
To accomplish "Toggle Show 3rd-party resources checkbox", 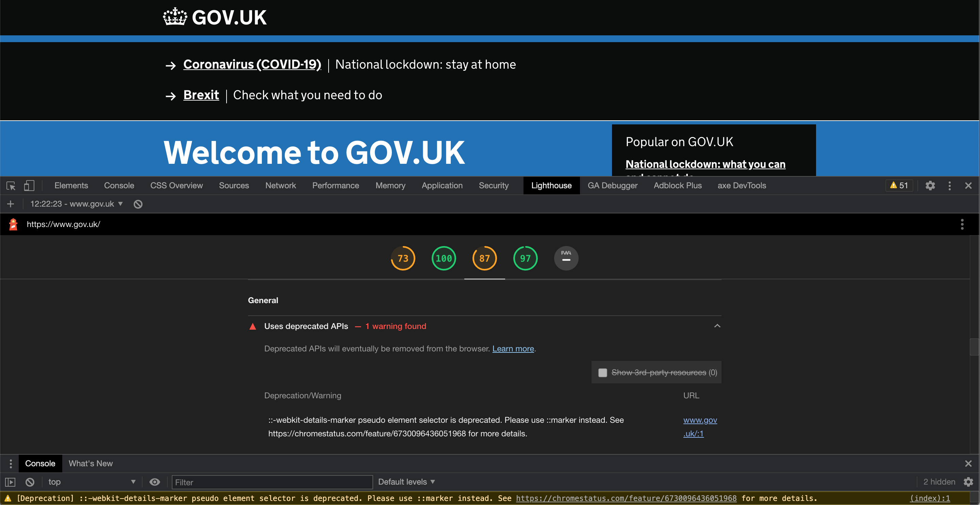I will 603,373.
